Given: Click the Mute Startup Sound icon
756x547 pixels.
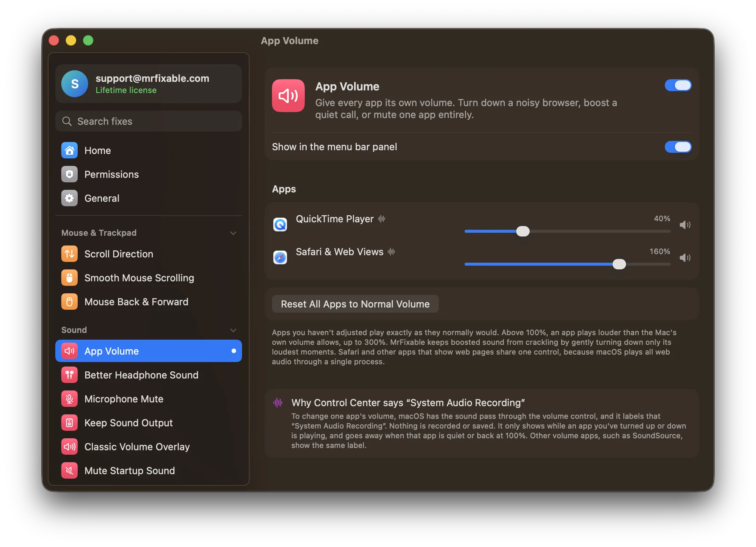Looking at the screenshot, I should click(69, 470).
